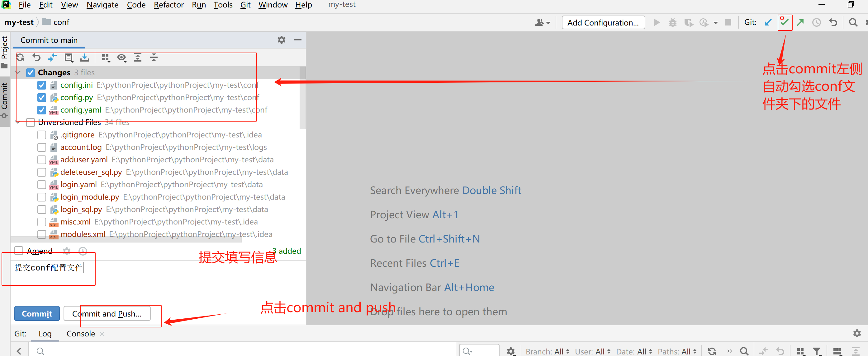The width and height of the screenshot is (868, 356).
Task: Click the Git update project arrow icon
Action: (768, 23)
